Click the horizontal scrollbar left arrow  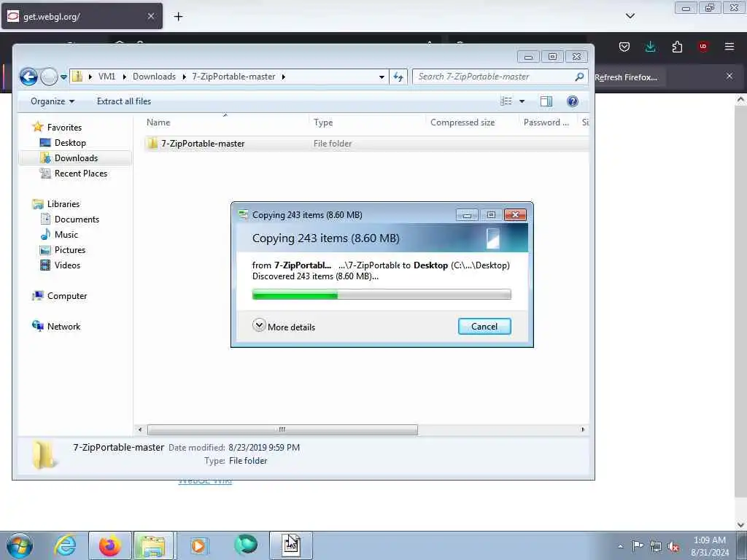[x=139, y=429]
